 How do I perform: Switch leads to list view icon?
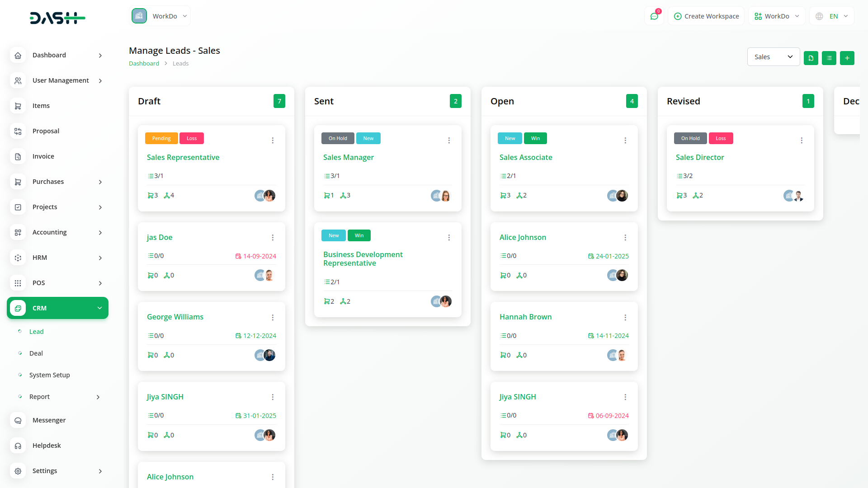[829, 58]
